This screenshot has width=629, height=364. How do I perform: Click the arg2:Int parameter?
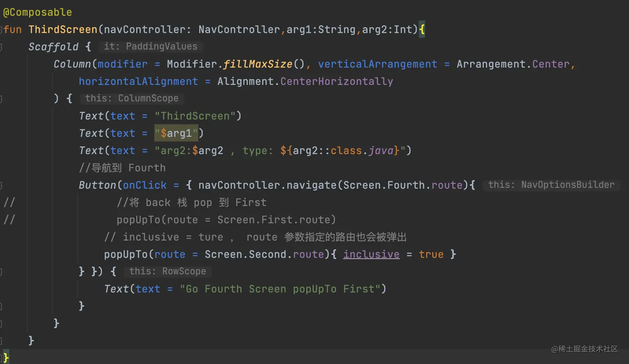[387, 30]
